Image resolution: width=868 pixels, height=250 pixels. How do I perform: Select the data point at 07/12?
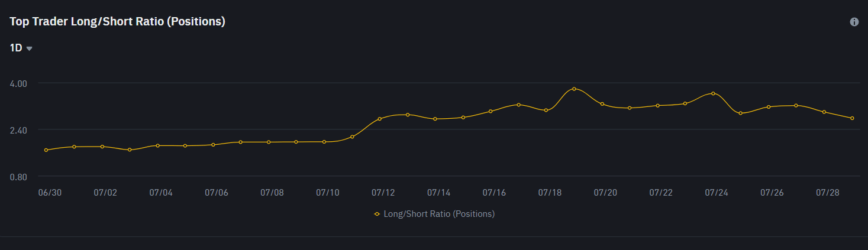pos(380,119)
